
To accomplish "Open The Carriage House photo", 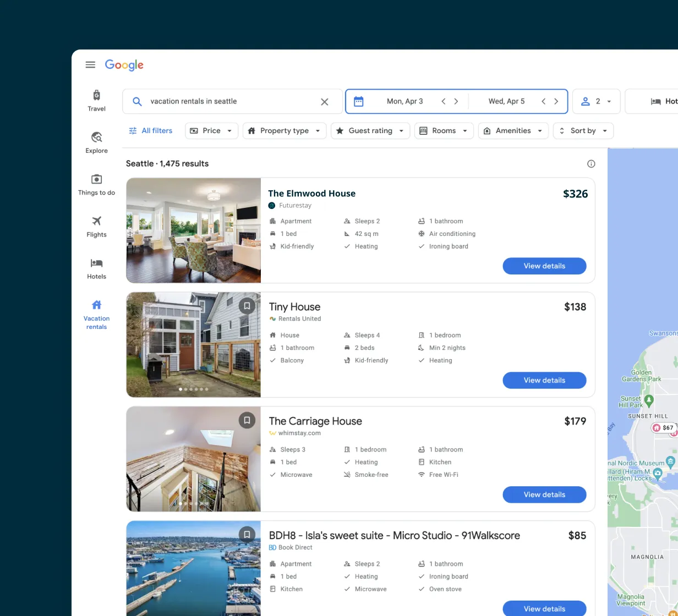I will click(x=194, y=459).
